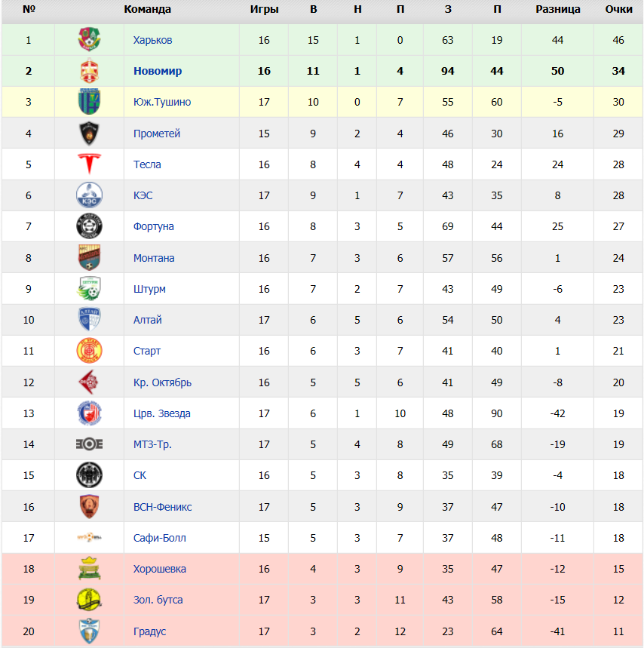Open the Новомир team link
The image size is (644, 648).
tap(158, 71)
